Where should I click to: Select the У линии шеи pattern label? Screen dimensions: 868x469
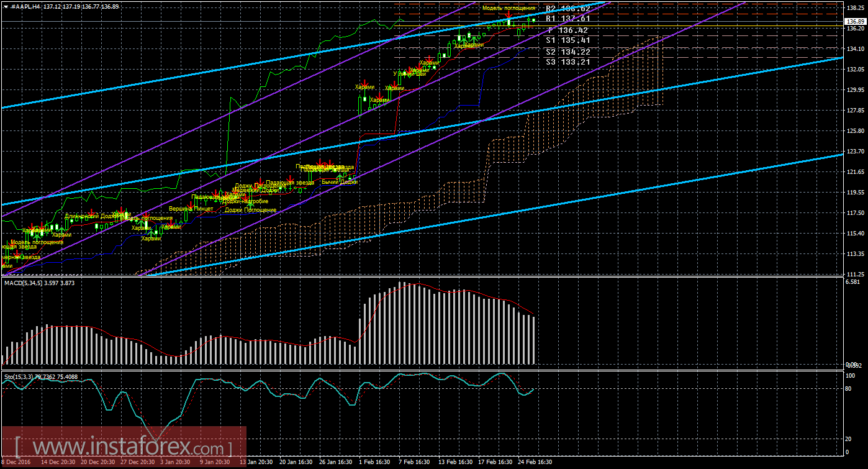(x=409, y=74)
